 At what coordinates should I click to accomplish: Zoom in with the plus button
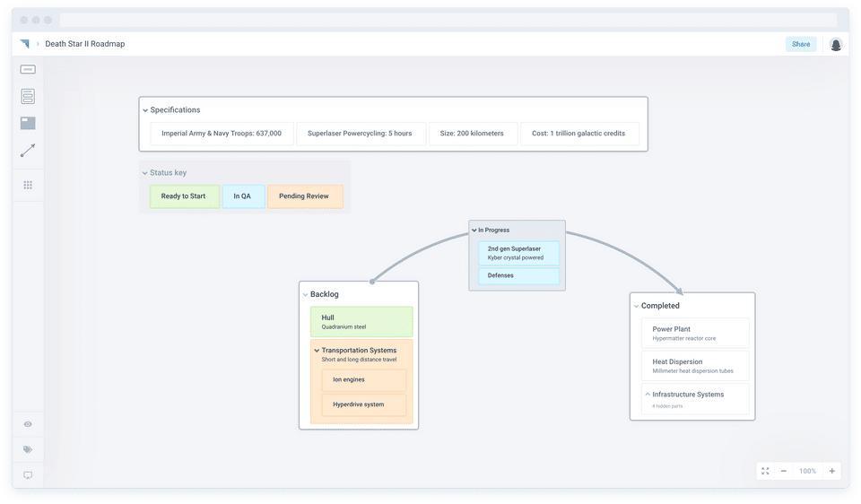[x=832, y=471]
